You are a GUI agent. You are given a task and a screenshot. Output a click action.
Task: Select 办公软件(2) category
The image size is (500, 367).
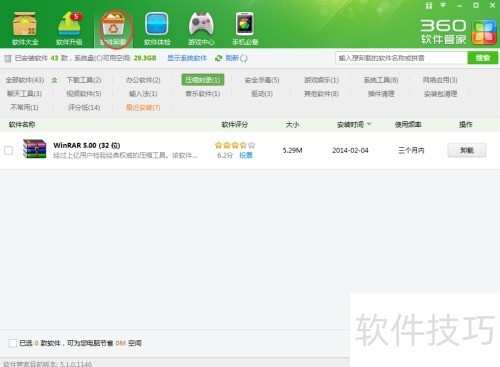[x=143, y=80]
